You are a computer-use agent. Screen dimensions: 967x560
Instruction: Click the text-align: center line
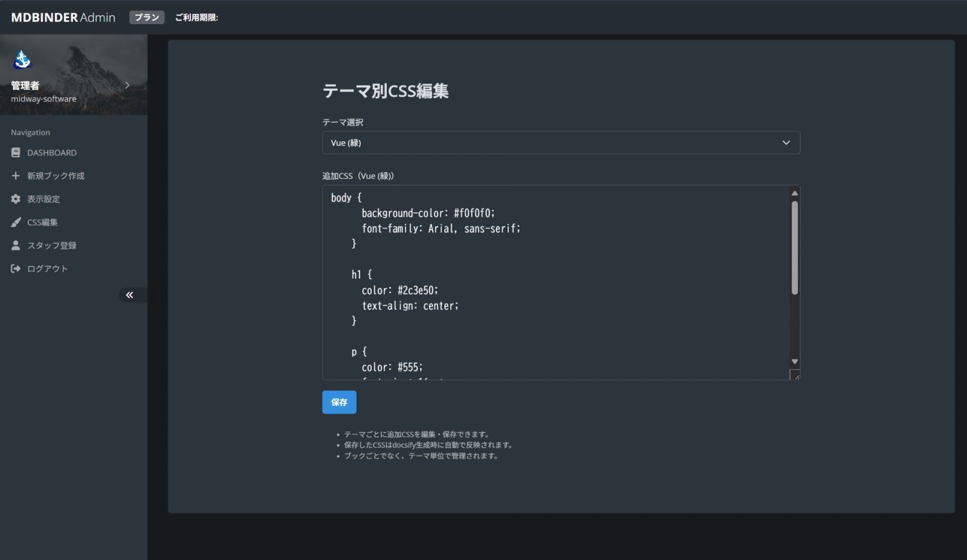pyautogui.click(x=410, y=306)
